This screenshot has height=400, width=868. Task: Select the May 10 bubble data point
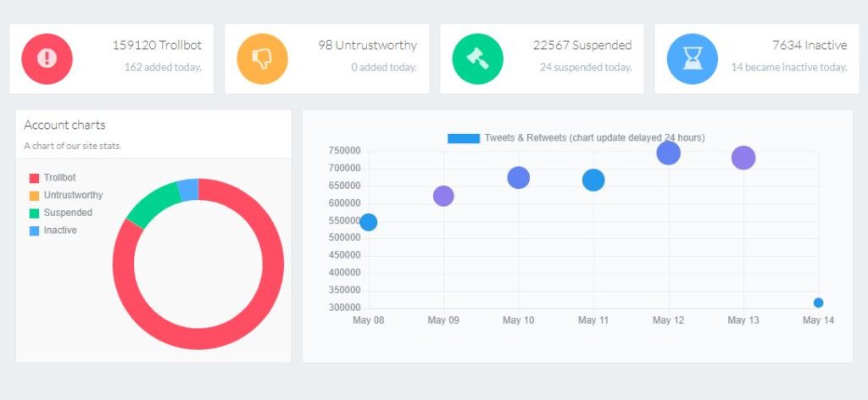click(x=519, y=178)
